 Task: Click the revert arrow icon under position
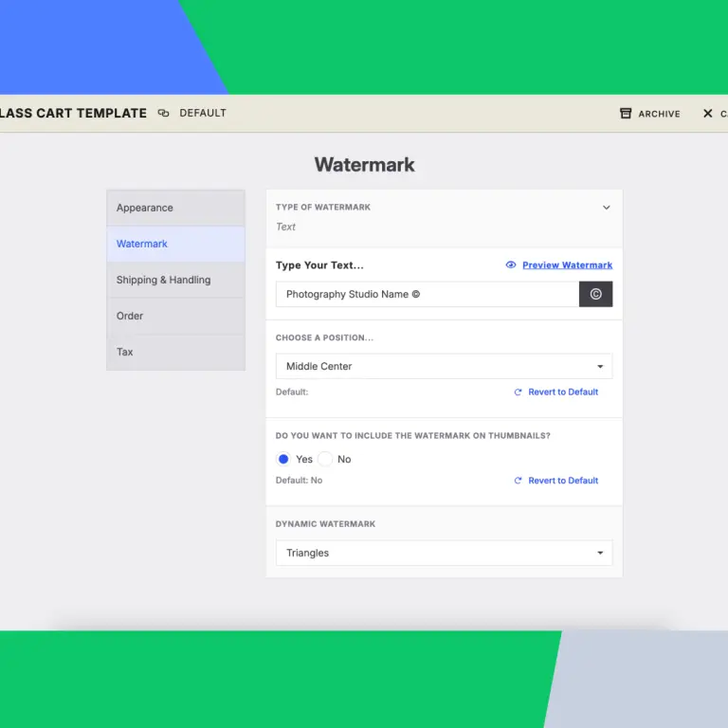(518, 392)
